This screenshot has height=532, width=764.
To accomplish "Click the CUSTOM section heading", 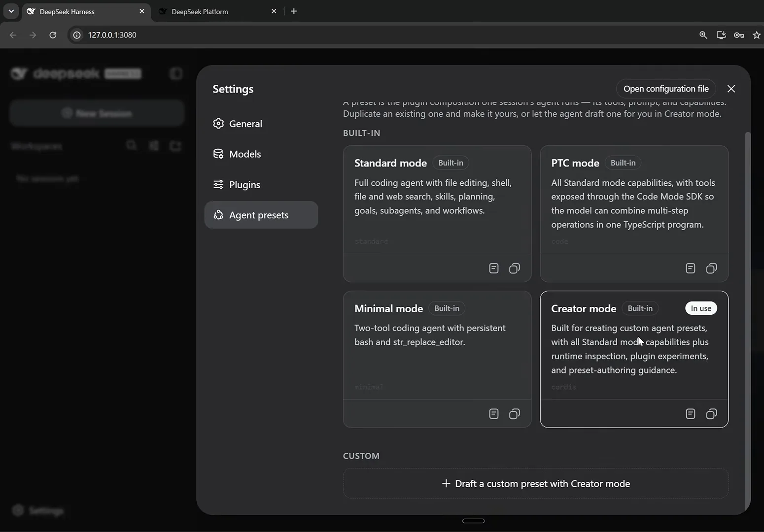I will [x=361, y=456].
